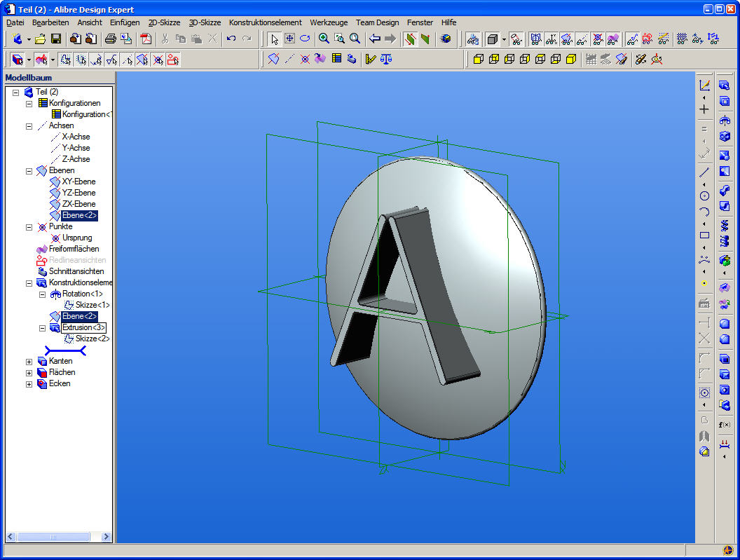Open the shaded display mode dropdown arrow
Image resolution: width=740 pixels, height=560 pixels.
point(504,39)
